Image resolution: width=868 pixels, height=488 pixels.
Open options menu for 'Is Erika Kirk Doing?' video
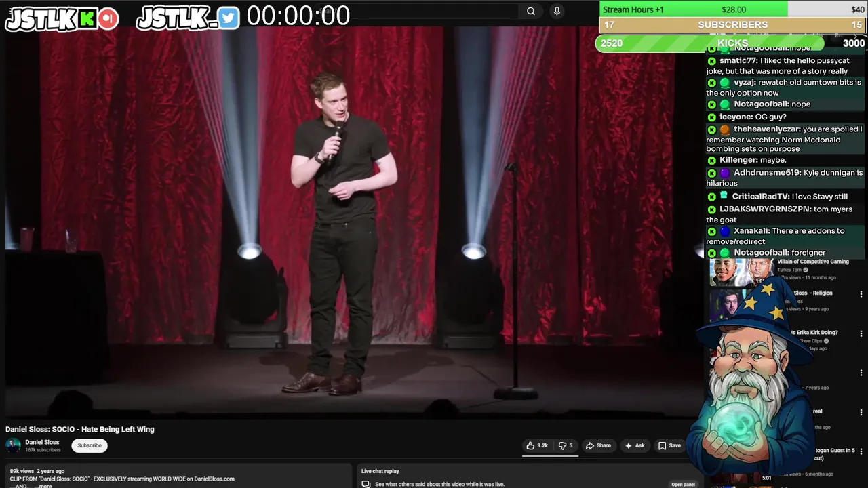[861, 333]
